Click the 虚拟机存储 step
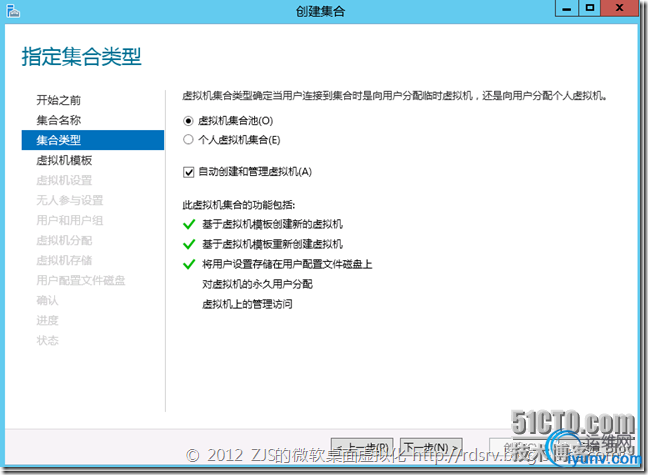 [x=64, y=260]
